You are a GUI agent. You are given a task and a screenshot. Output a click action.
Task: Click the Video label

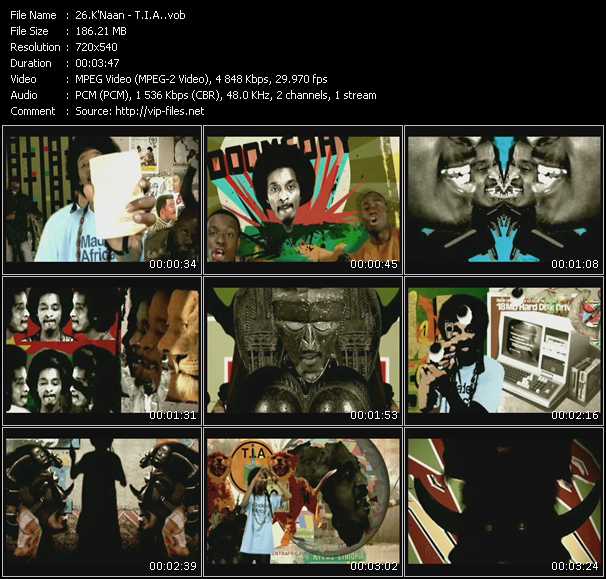click(23, 79)
